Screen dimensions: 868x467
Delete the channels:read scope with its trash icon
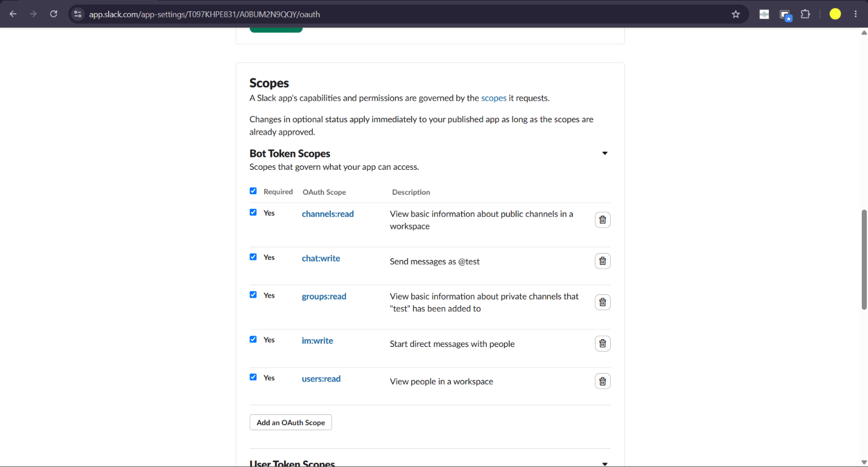(602, 220)
